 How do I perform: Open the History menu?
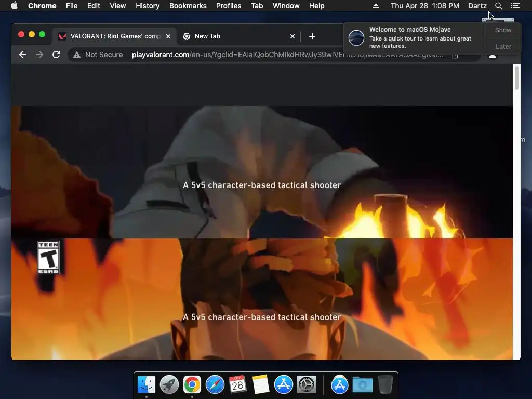click(x=148, y=6)
